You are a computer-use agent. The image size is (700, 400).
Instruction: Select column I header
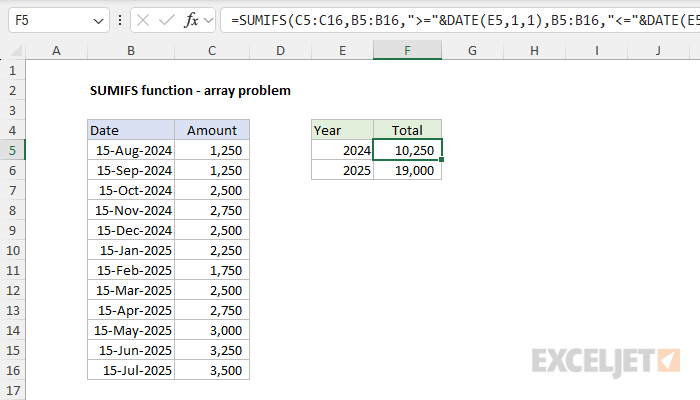596,50
